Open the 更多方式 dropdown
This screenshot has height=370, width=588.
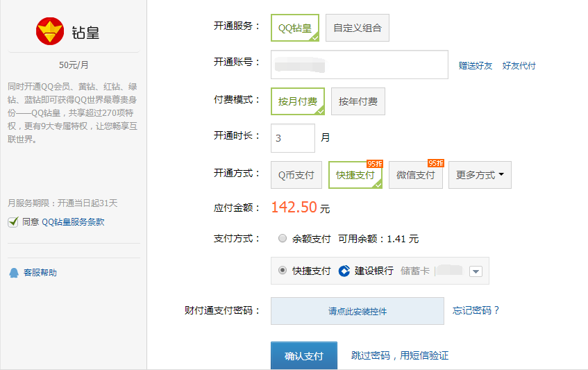tap(480, 175)
